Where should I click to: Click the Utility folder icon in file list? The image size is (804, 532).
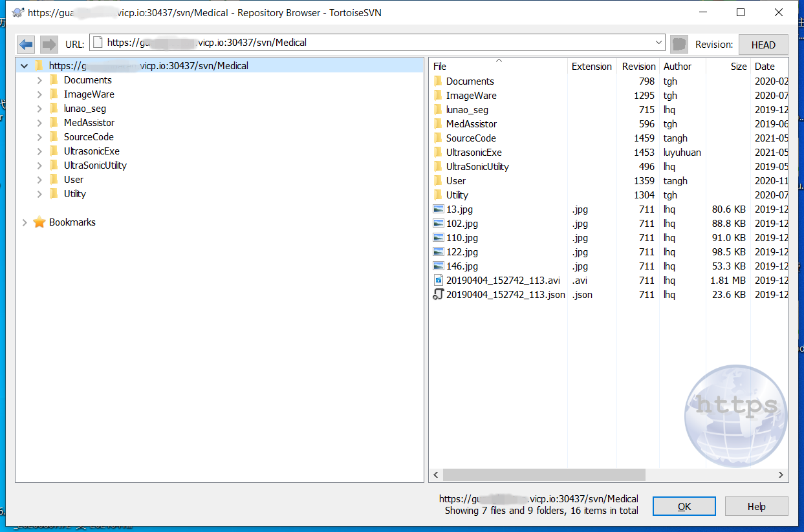(x=438, y=195)
